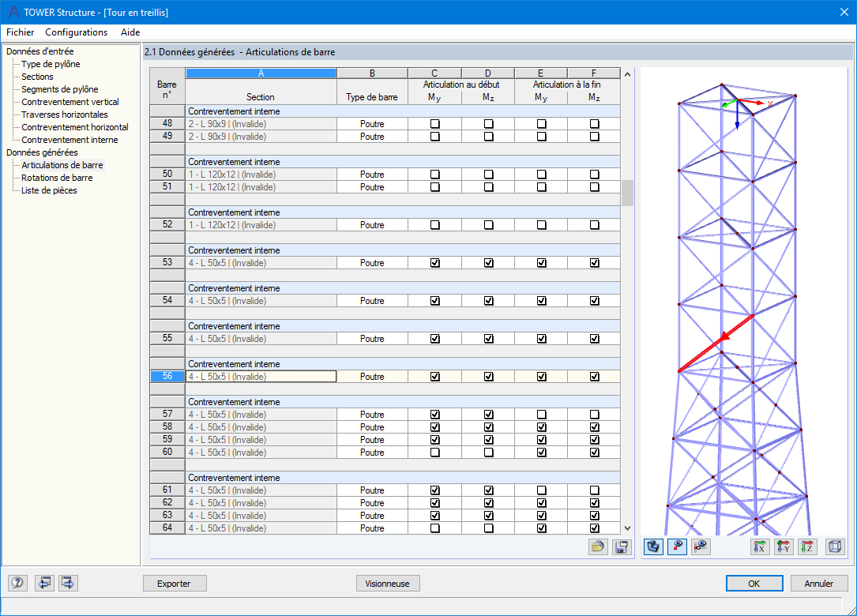
Task: Check Mz start hinge for bar 64
Action: coord(489,528)
